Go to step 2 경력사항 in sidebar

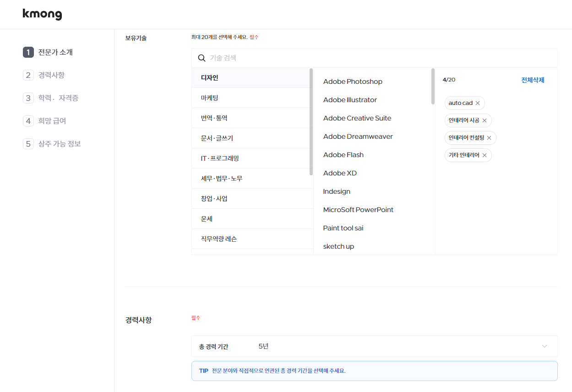[50, 75]
